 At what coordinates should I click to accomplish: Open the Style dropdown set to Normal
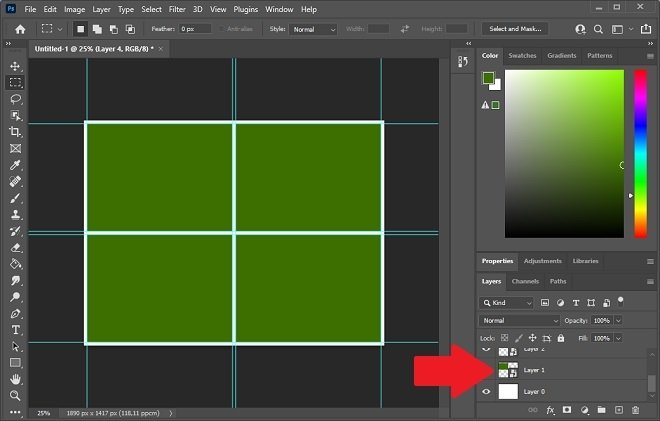(313, 29)
